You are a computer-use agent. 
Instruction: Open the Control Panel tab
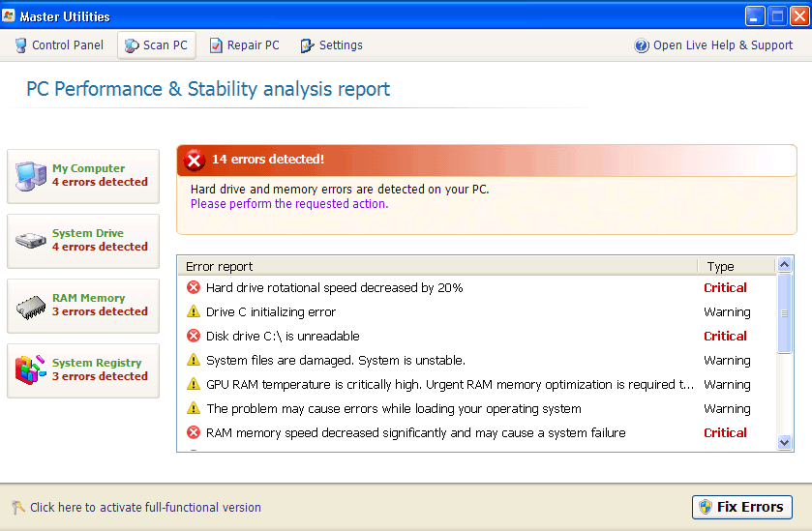pos(58,45)
